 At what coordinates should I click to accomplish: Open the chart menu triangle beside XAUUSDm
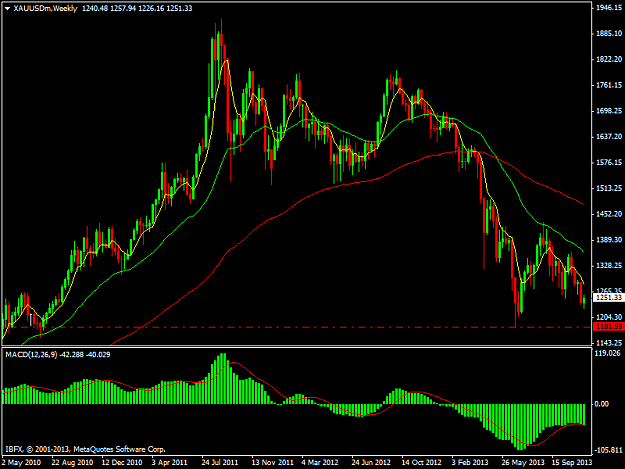7,8
